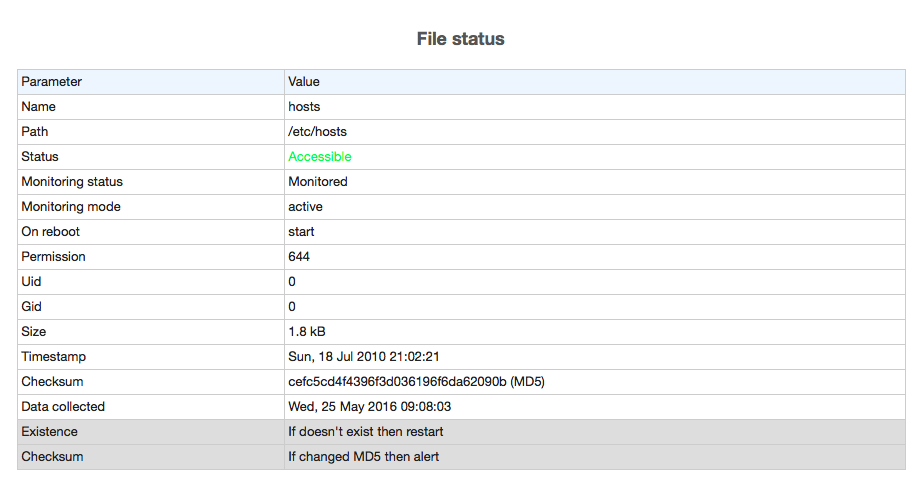The height and width of the screenshot is (490, 920).
Task: Click the active monitoring mode value
Action: (x=305, y=207)
